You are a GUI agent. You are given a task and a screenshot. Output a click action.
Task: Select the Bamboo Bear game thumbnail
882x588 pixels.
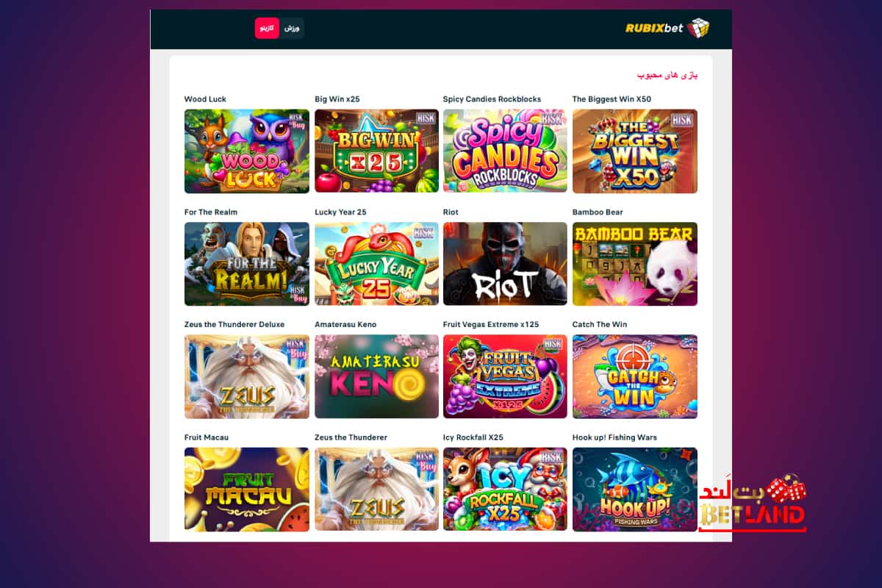(x=635, y=264)
